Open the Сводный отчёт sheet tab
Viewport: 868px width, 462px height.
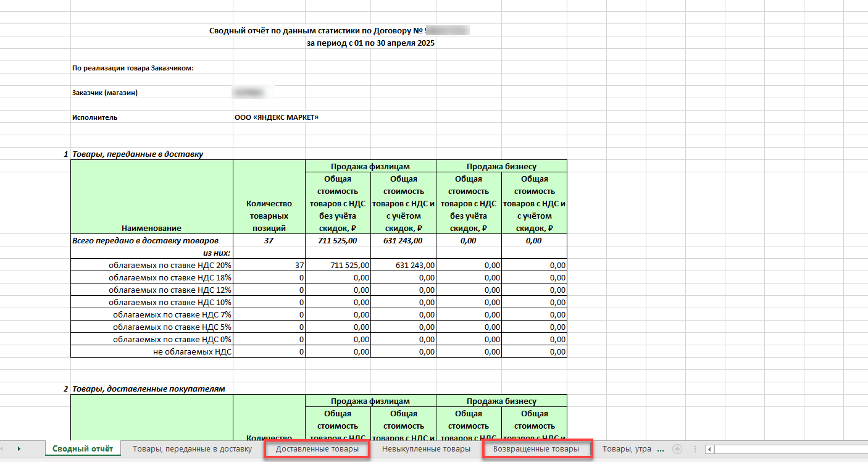point(83,449)
